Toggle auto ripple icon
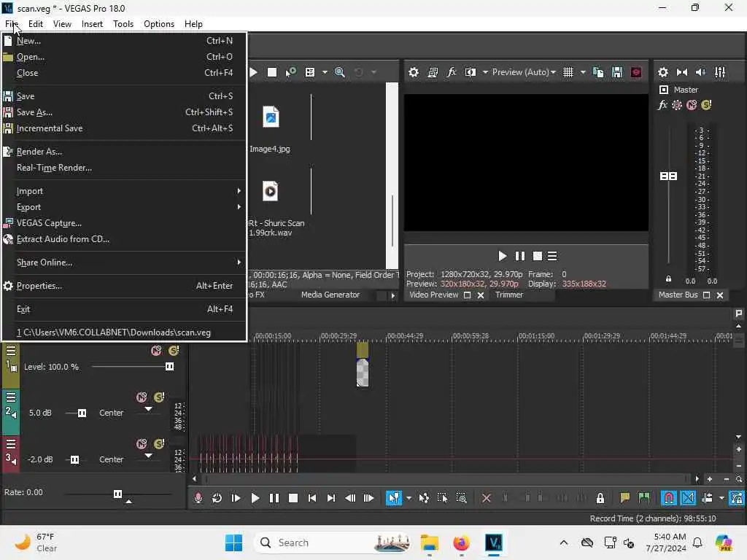This screenshot has width=747, height=560. [707, 498]
